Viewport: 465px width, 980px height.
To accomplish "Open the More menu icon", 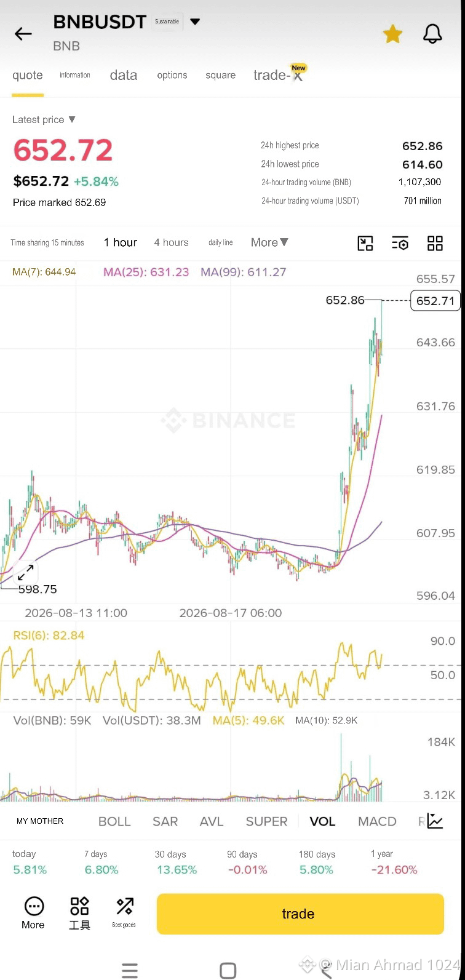I will 33,913.
